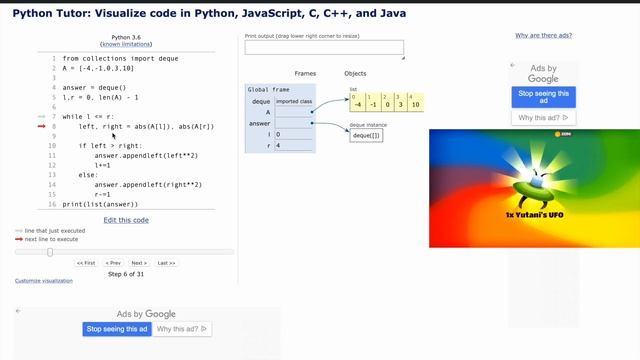The height and width of the screenshot is (360, 640).
Task: Step back with the '< Prev' button
Action: point(113,263)
